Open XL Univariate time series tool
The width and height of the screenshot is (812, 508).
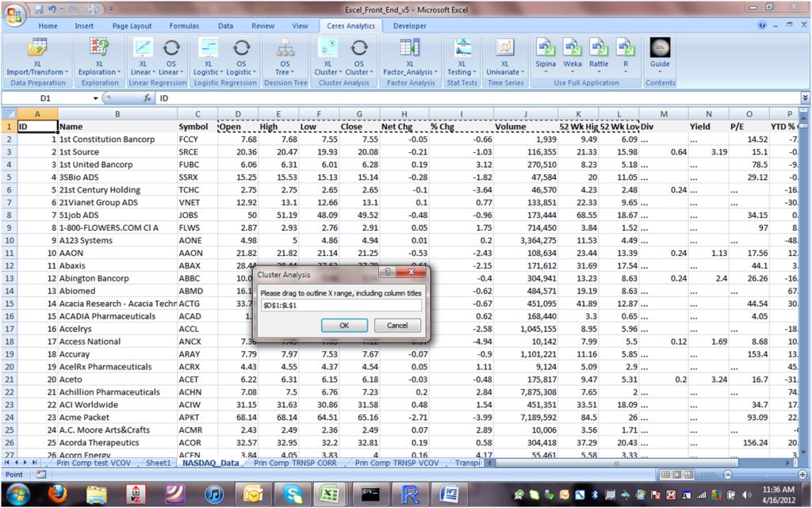pyautogui.click(x=505, y=57)
